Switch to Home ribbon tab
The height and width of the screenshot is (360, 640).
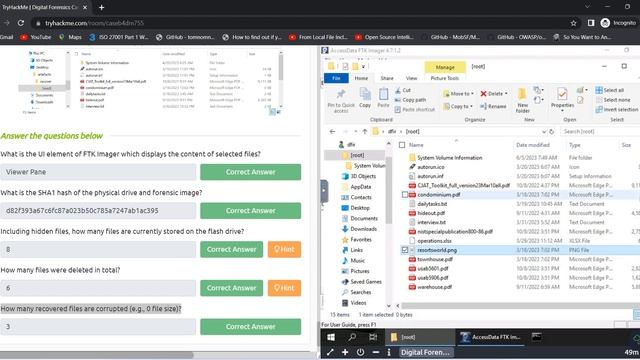tap(361, 78)
